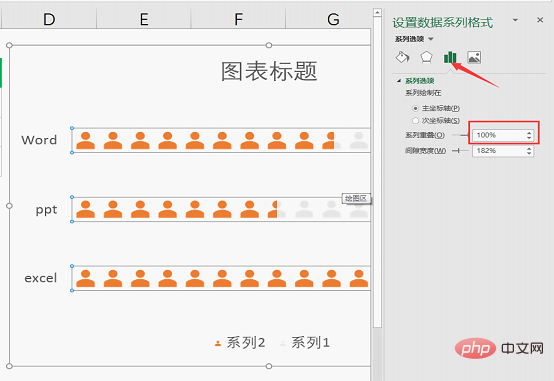Image resolution: width=554 pixels, height=381 pixels.
Task: Click the 系列重叠 100% input field
Action: tap(499, 135)
